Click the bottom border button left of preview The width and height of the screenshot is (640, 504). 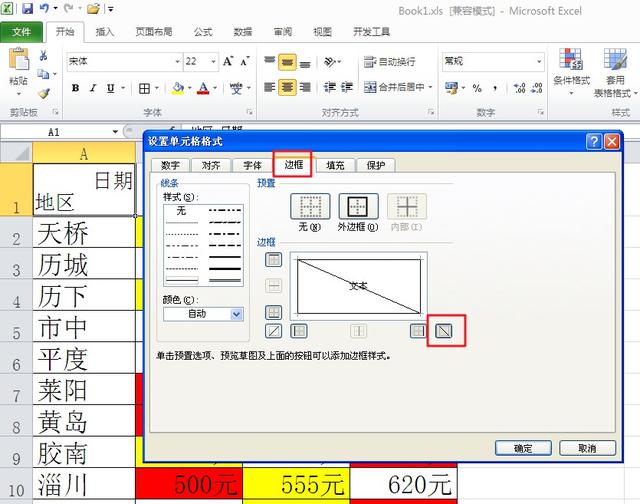tap(273, 313)
